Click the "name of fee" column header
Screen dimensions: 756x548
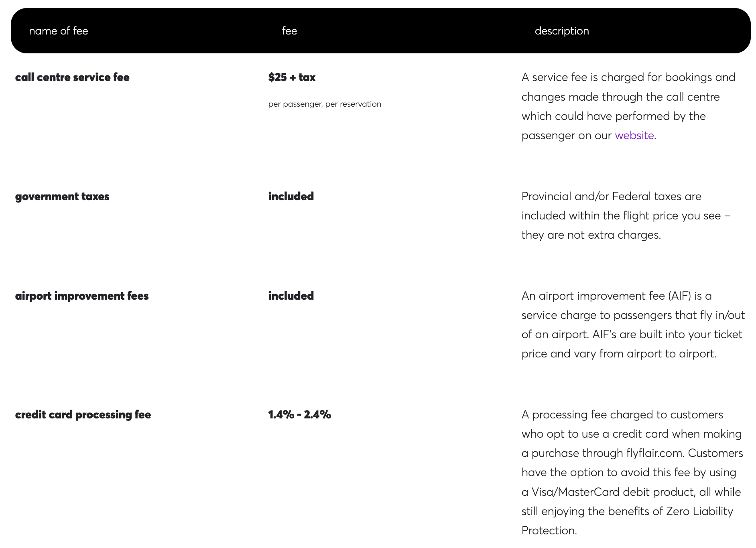[x=59, y=31]
